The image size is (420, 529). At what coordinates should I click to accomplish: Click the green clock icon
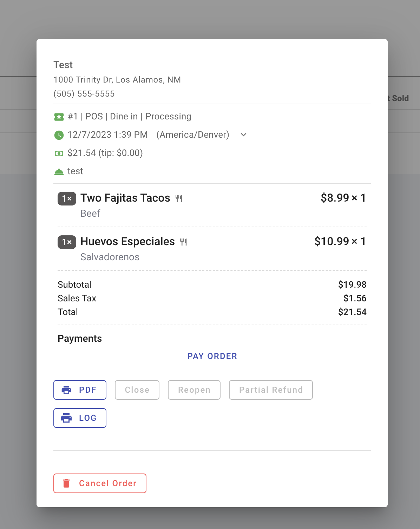pyautogui.click(x=59, y=135)
